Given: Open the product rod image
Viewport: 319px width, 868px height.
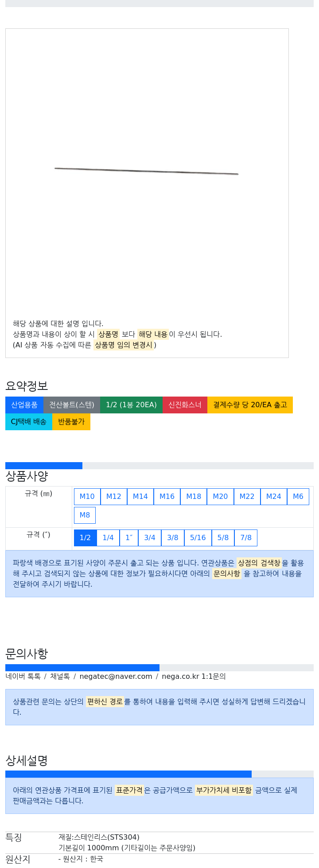Looking at the screenshot, I should (x=147, y=171).
